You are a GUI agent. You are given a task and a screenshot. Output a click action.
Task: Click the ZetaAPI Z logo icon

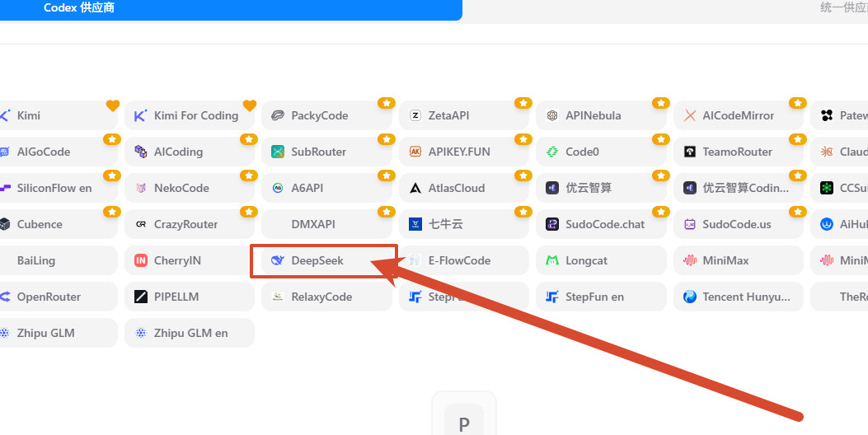(415, 115)
